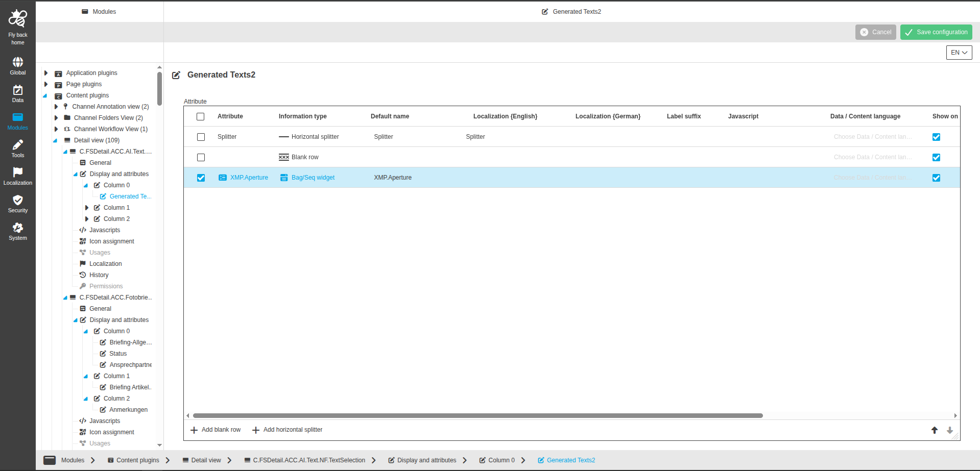Click Modules tab at the top

(x=99, y=11)
